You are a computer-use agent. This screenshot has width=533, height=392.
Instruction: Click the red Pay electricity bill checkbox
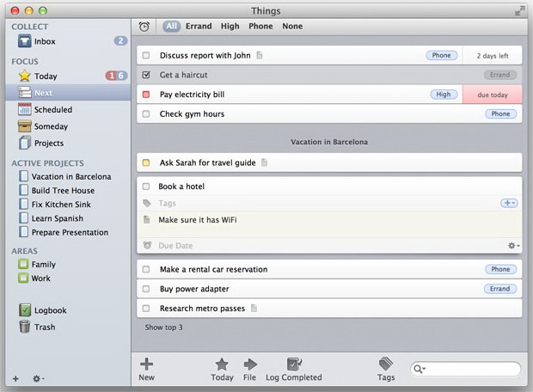click(x=146, y=95)
